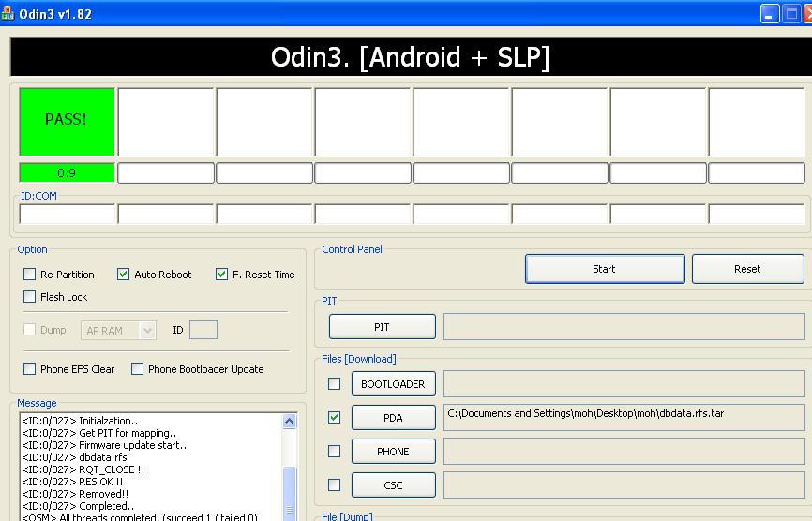Click the green 0:9 progress bar
812x521 pixels.
click(67, 172)
